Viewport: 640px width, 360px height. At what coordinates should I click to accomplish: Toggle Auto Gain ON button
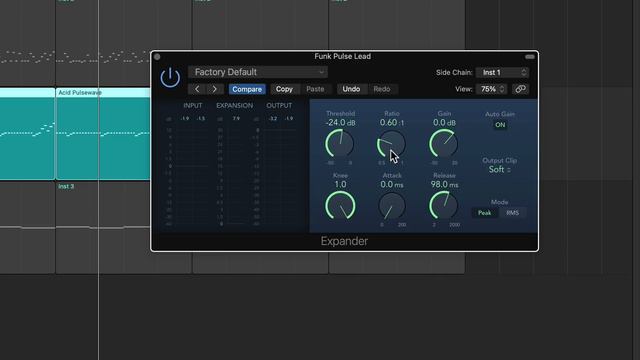tap(500, 125)
